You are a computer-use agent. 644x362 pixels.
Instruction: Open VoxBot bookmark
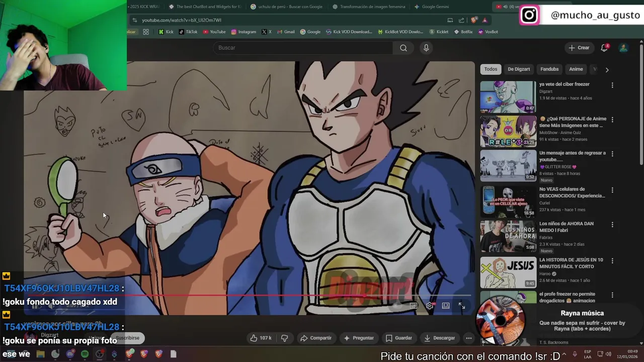click(x=488, y=32)
